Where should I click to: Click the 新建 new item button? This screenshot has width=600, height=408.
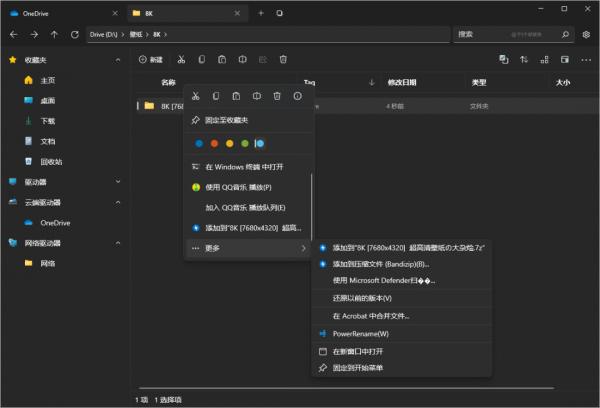point(151,59)
